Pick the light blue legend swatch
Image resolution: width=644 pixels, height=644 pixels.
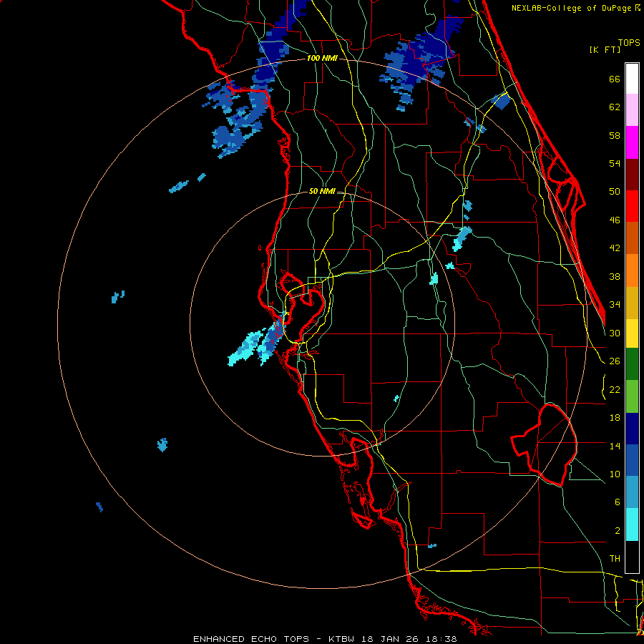click(632, 492)
